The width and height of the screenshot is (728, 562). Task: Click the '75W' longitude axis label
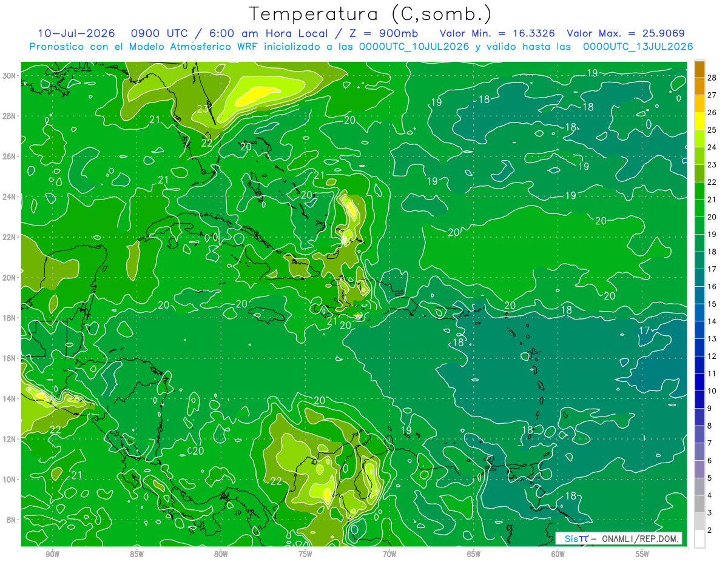305,555
